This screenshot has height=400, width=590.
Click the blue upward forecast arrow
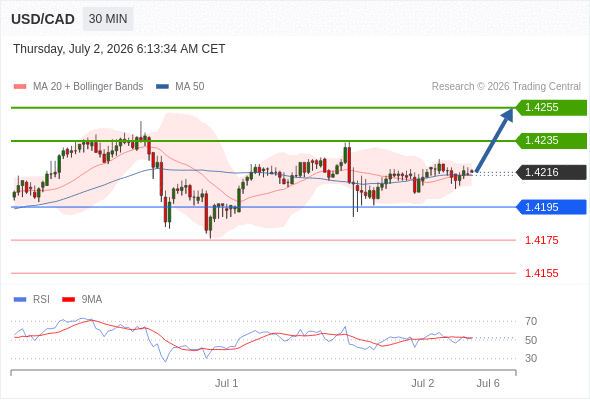click(494, 140)
